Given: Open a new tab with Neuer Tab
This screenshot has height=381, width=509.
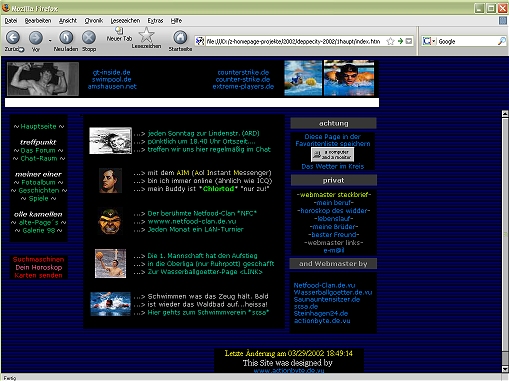Looking at the screenshot, I should [x=119, y=34].
